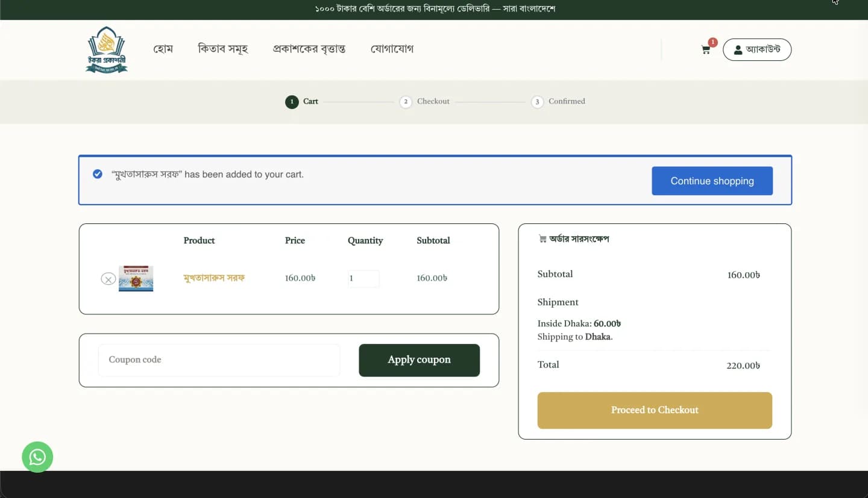Image resolution: width=868 pixels, height=498 pixels.
Task: Open the shopping cart icon in header
Action: click(705, 50)
